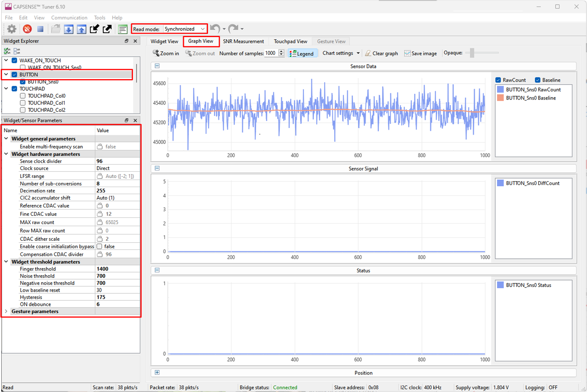Uncheck the TOUCHPAD widget checkbox
This screenshot has width=587, height=392.
point(15,89)
